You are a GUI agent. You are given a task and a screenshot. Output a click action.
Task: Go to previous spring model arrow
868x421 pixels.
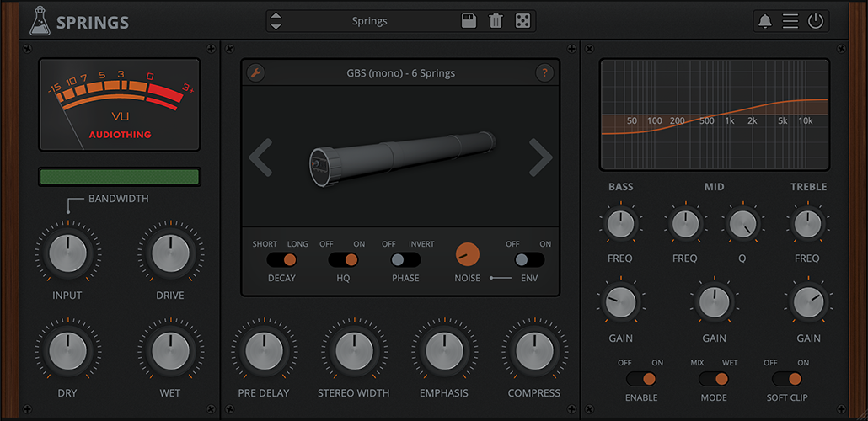point(260,157)
